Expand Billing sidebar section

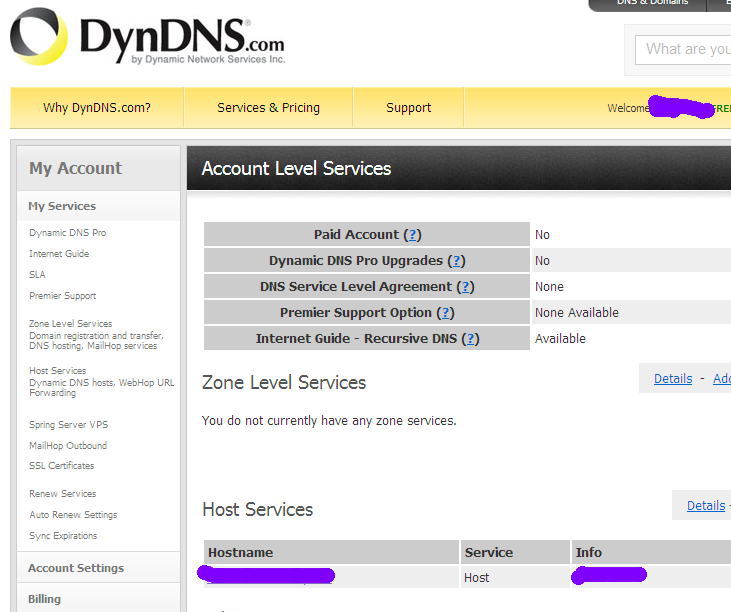click(x=44, y=599)
